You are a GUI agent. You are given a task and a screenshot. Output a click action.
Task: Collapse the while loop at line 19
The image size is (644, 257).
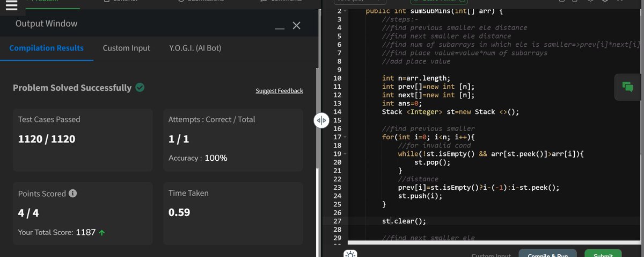345,154
